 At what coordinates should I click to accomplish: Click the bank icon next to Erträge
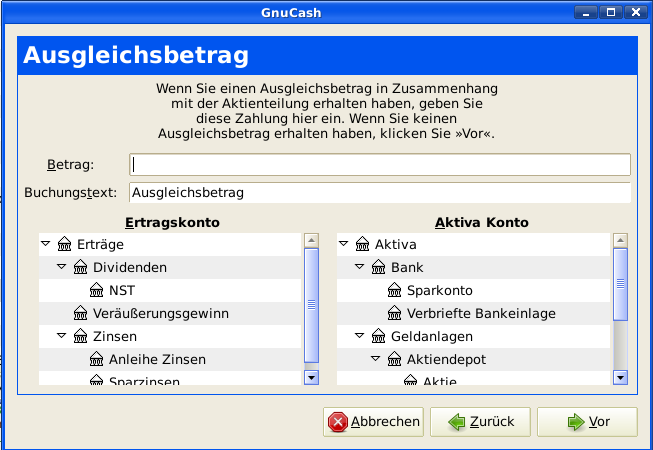coord(65,244)
